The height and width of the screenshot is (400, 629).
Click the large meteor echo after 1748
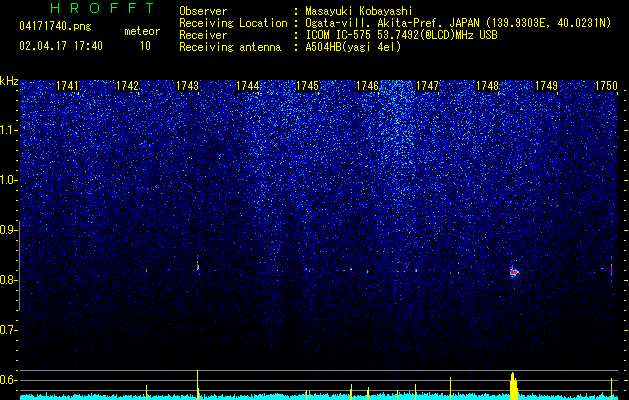click(x=513, y=272)
